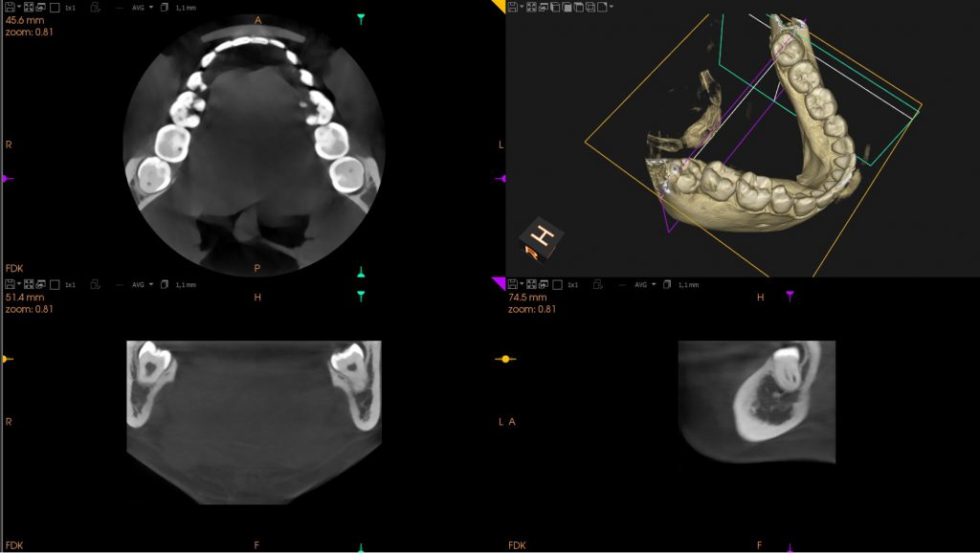
Task: Toggle the square checkbox in the sagittal view toolbar
Action: 558,284
